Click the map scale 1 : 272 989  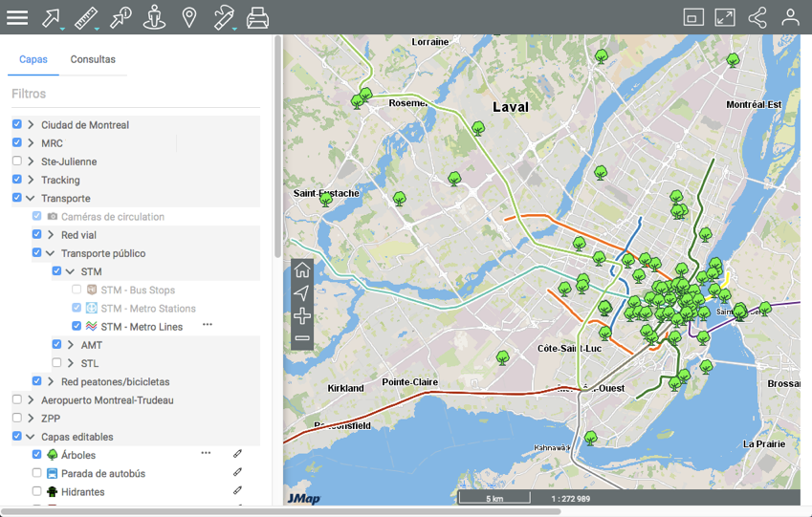[x=571, y=499]
